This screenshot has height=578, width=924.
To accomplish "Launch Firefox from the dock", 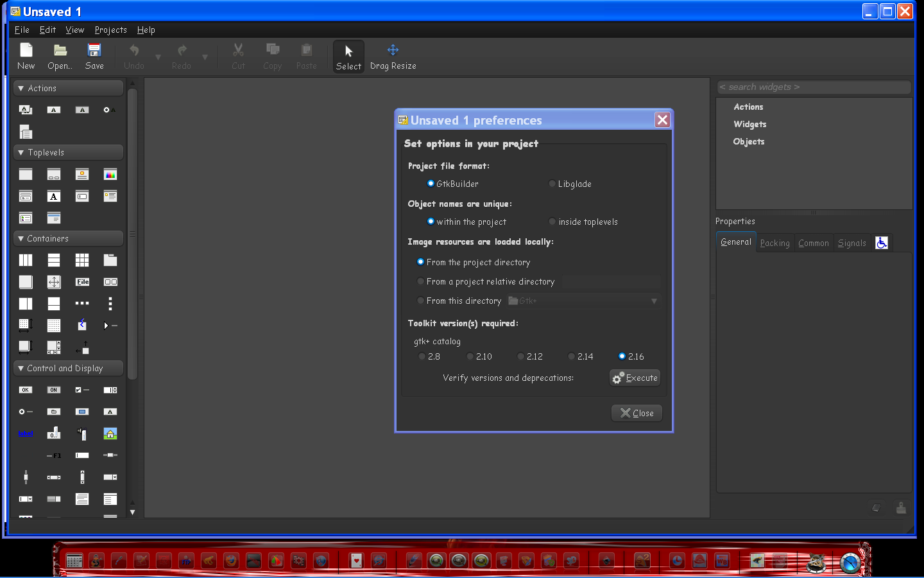I will click(x=231, y=561).
